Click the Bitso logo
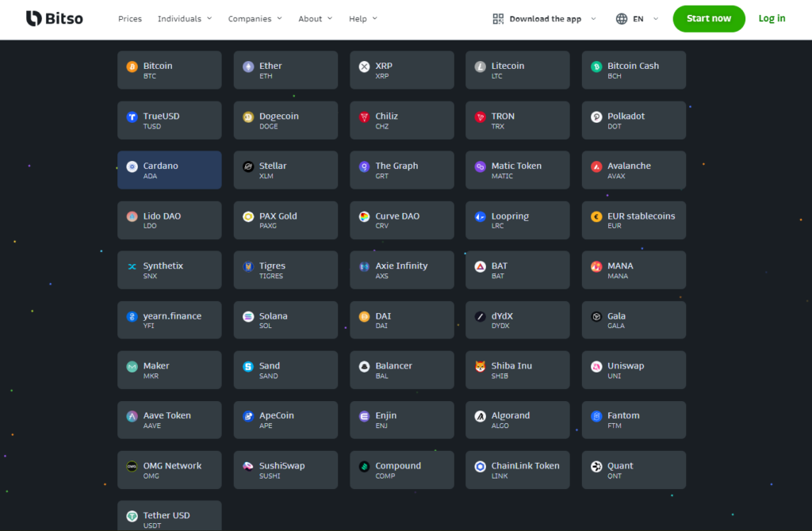The image size is (812, 531). pyautogui.click(x=55, y=19)
